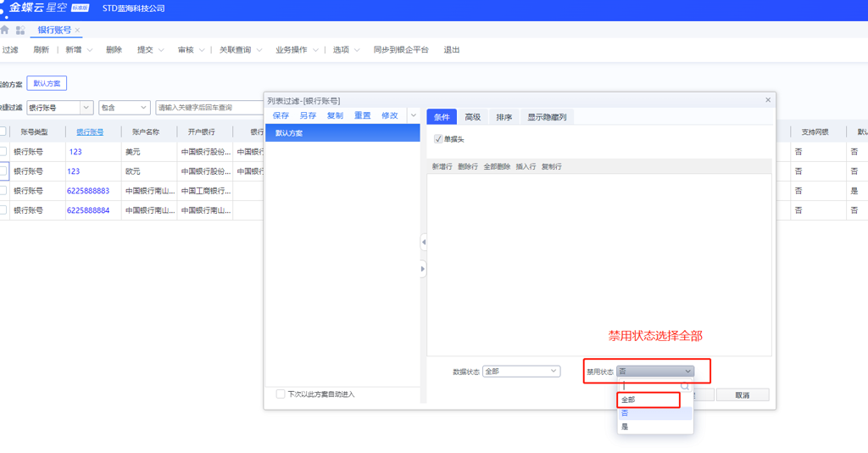
Task: Toggle the 单据头 checkbox
Action: tap(438, 138)
